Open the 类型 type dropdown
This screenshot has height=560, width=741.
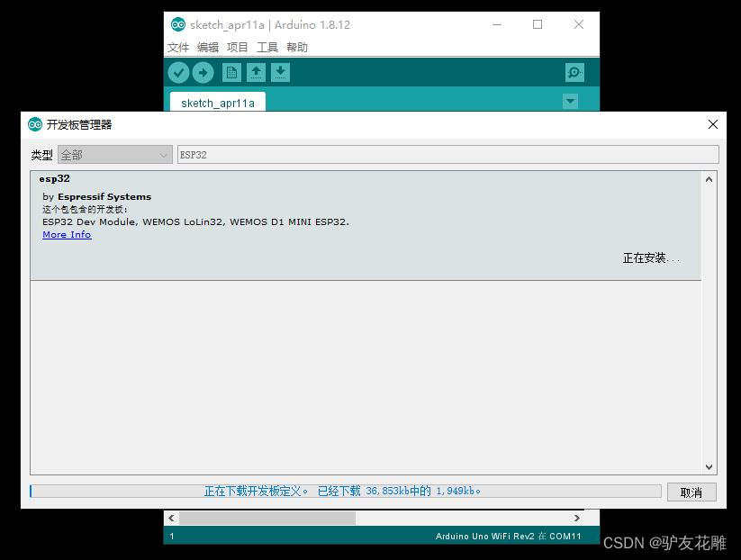pos(115,155)
